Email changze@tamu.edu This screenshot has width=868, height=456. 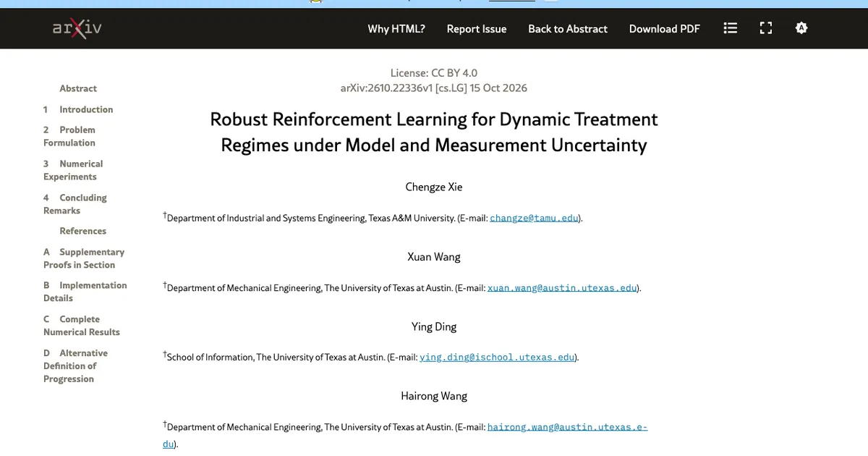(535, 218)
